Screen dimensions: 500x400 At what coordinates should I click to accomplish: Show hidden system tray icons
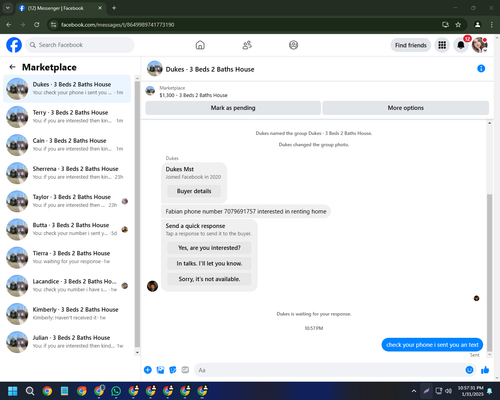coord(414,391)
